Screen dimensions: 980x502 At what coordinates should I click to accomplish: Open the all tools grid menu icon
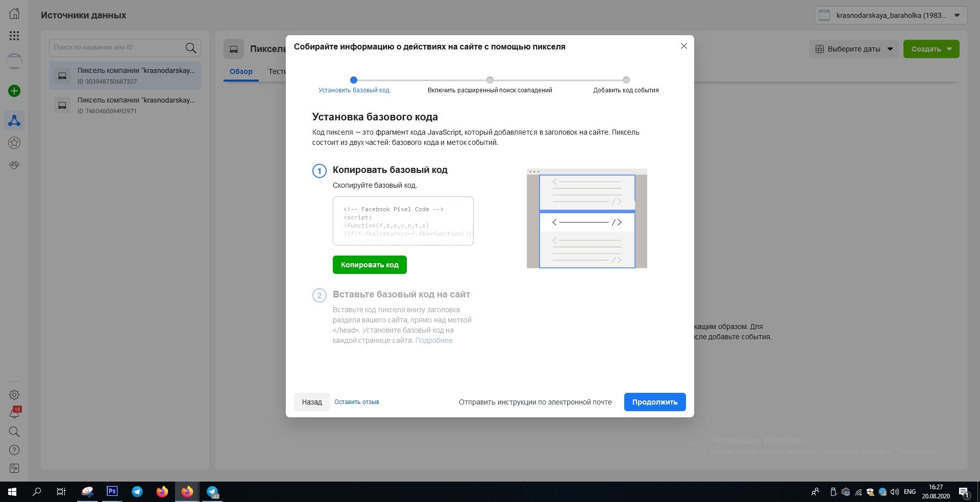pos(14,36)
